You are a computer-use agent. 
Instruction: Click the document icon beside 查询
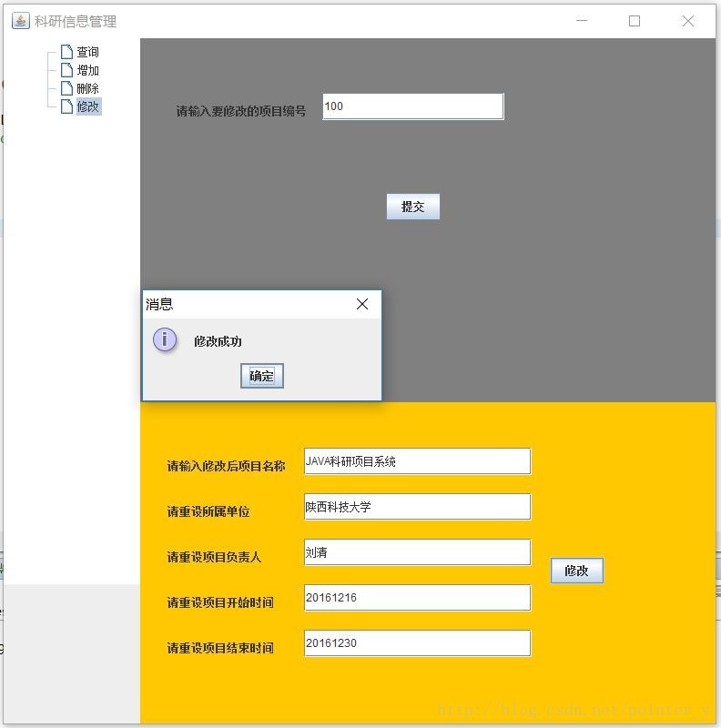(66, 52)
